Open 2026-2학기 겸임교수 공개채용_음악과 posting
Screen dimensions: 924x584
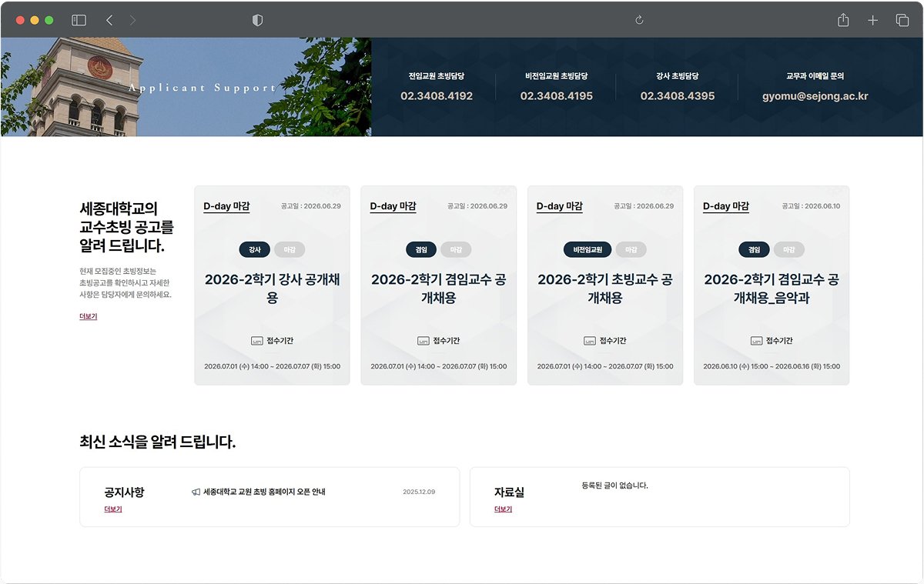coord(772,289)
